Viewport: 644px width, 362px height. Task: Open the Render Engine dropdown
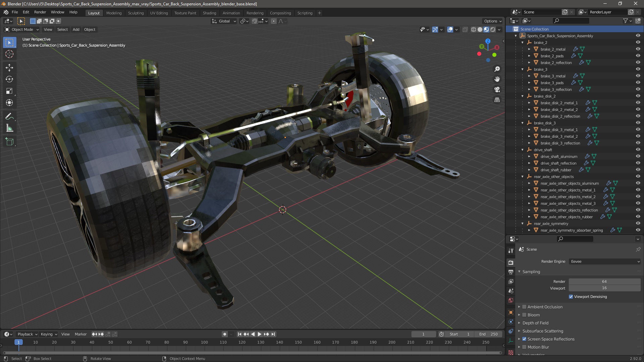(605, 261)
